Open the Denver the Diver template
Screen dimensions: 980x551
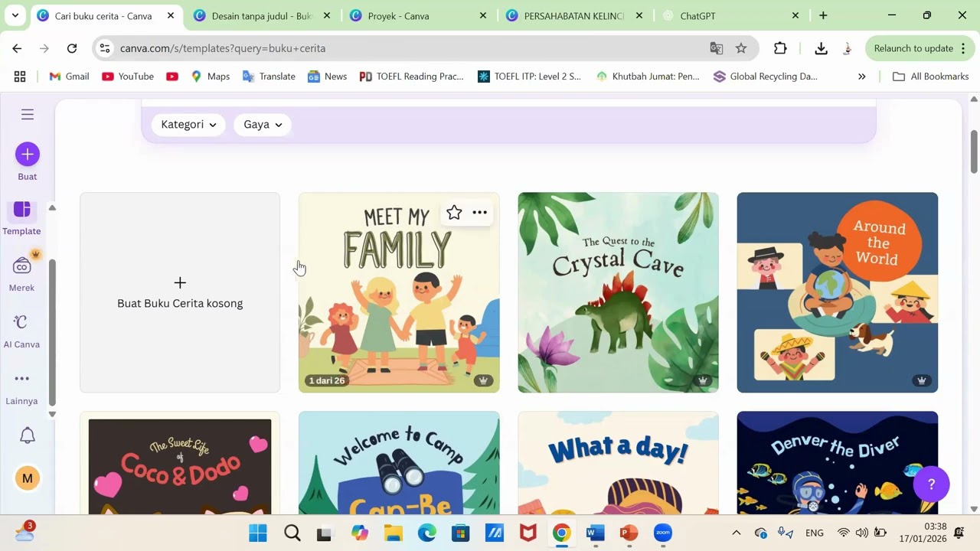(x=837, y=463)
